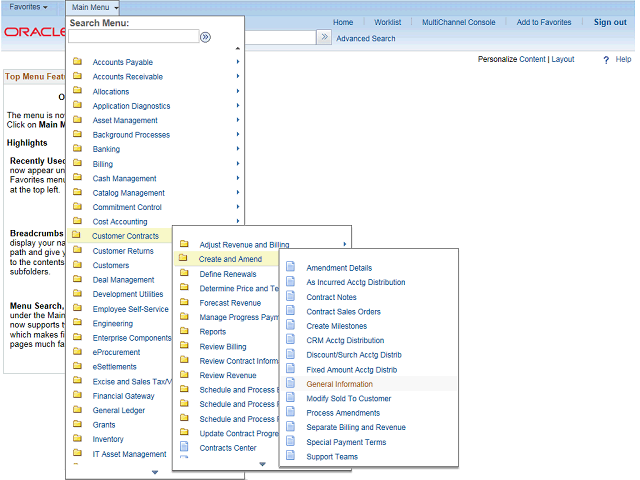Click the Accounts Payable folder icon
This screenshot has height=480, width=640.
coord(77,62)
